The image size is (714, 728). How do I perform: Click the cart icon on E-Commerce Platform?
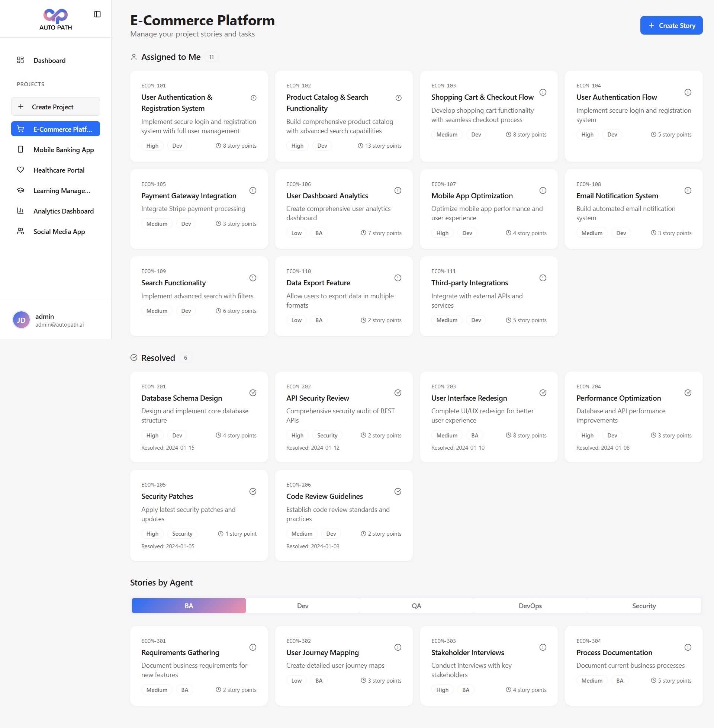(x=20, y=129)
